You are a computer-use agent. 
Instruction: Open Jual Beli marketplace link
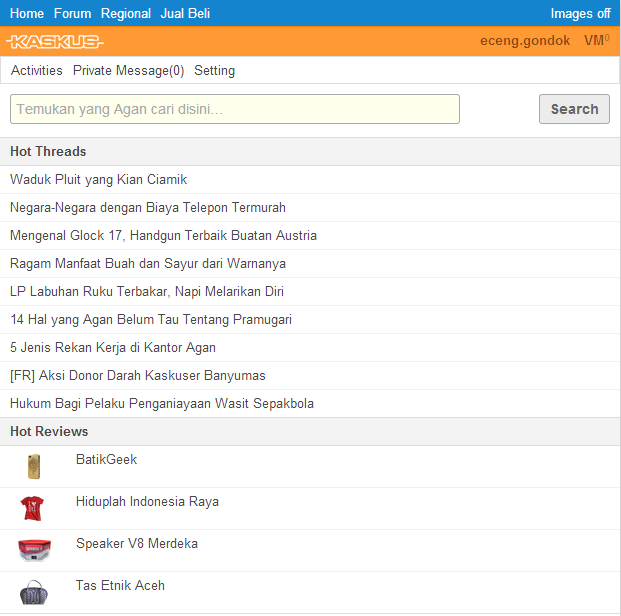[x=185, y=13]
